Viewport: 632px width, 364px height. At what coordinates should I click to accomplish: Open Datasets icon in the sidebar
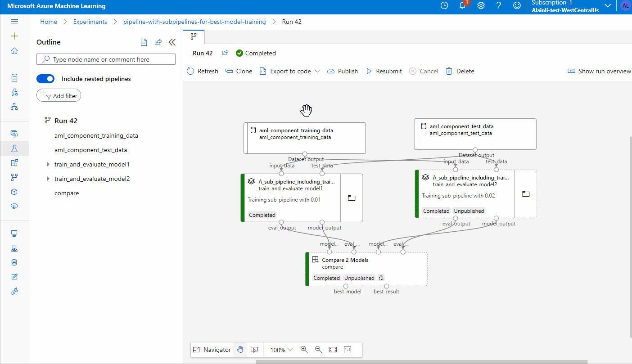[14, 134]
